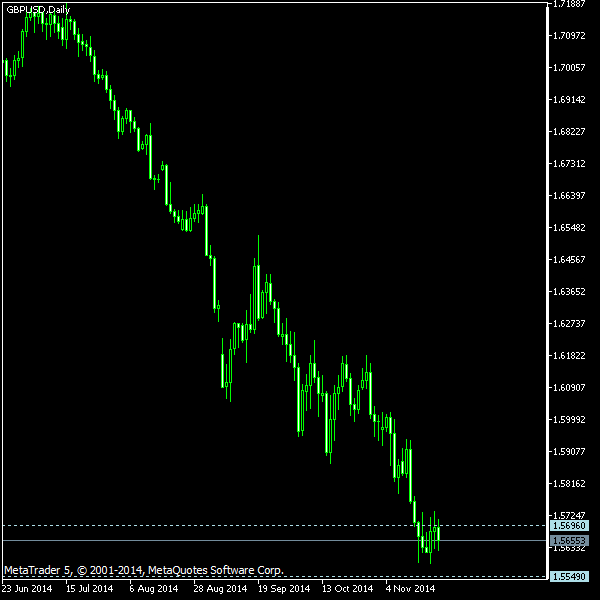The image size is (600, 600).
Task: Click the 13 Oct 2014 date label
Action: coord(347,589)
